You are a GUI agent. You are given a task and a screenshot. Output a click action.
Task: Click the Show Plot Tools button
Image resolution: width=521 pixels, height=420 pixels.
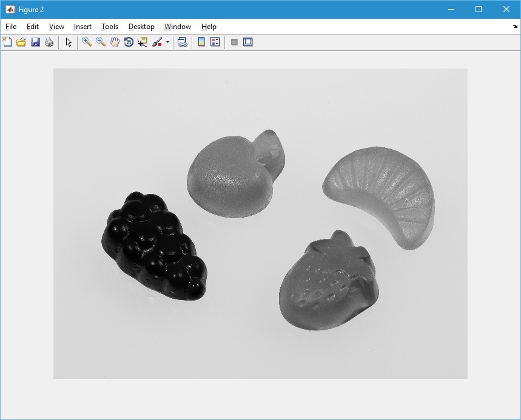(248, 42)
